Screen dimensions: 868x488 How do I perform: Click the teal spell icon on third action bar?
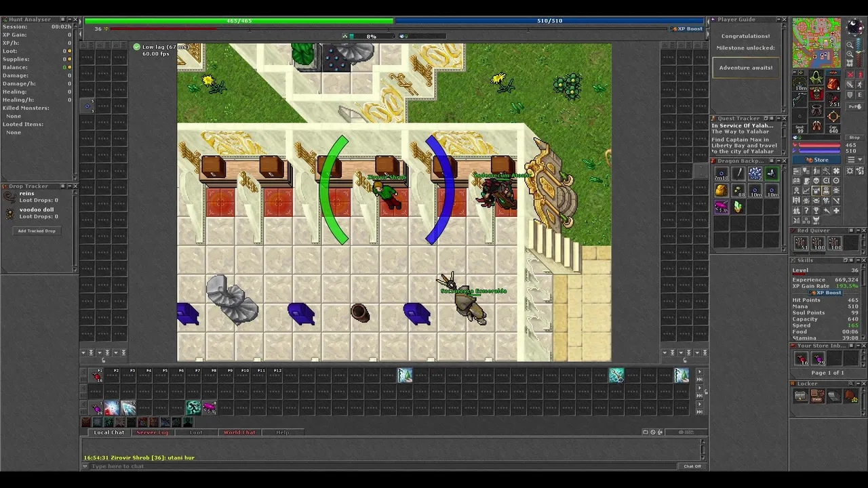(x=194, y=407)
